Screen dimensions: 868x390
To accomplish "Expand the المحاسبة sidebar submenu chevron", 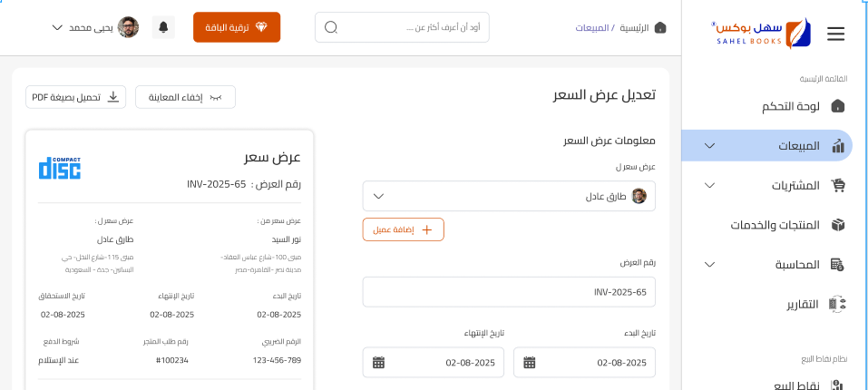I will click(x=709, y=265).
